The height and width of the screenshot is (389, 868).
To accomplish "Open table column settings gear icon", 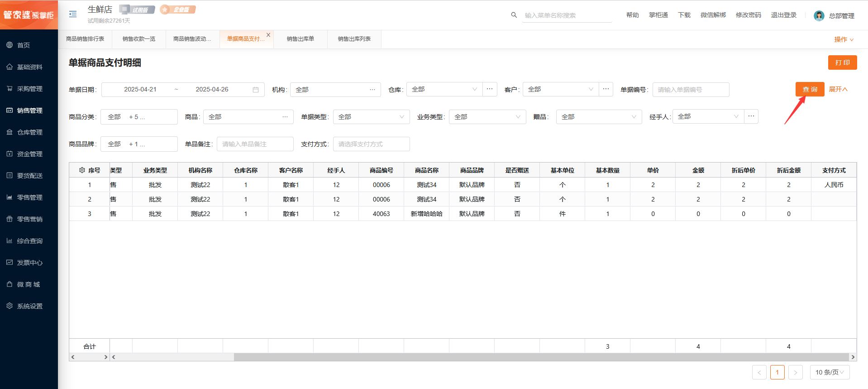I will click(x=82, y=170).
